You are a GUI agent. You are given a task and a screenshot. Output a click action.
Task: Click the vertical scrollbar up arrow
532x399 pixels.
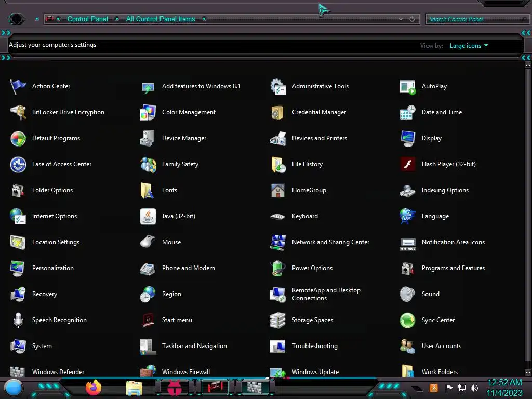point(528,64)
